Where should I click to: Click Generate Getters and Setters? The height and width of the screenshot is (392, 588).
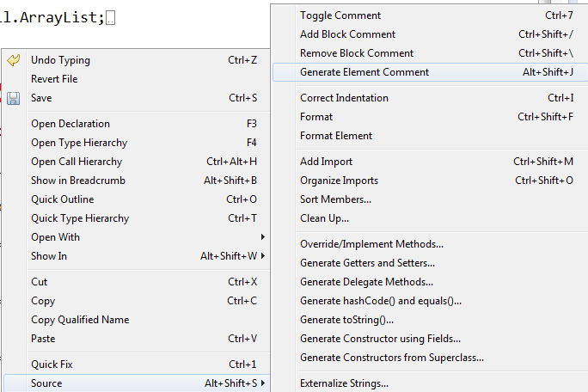367,263
